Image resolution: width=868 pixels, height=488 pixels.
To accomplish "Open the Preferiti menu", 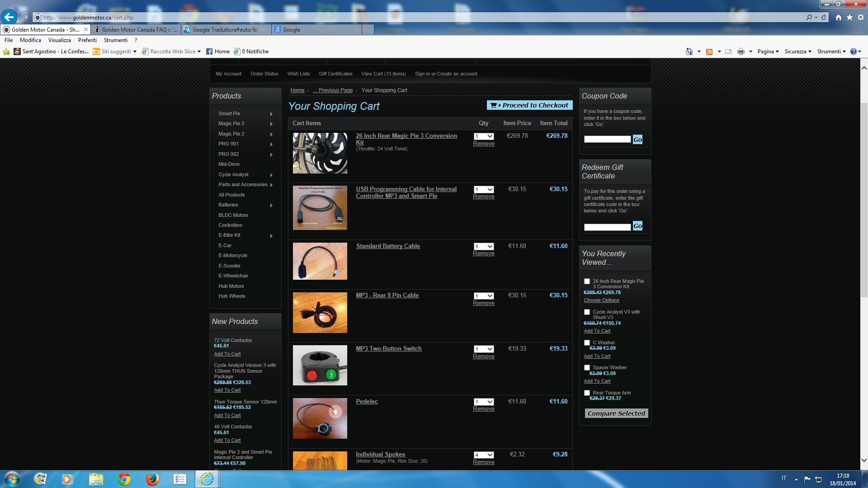I will 87,40.
